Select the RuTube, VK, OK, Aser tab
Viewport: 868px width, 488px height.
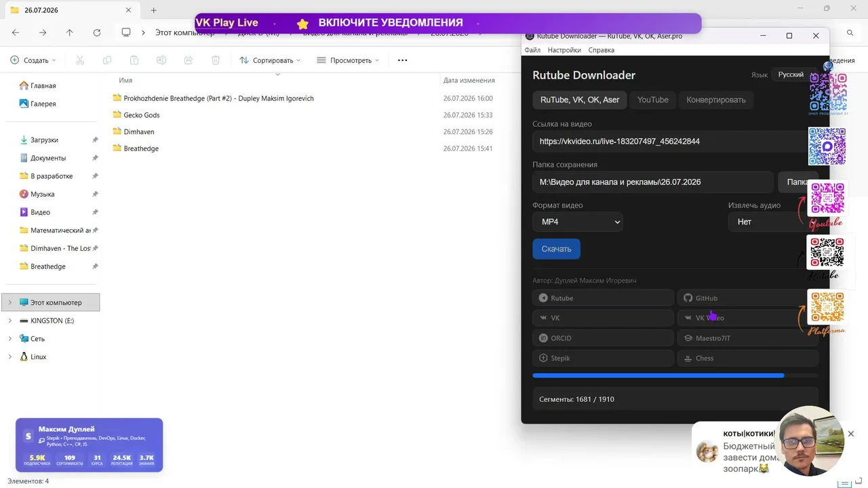pyautogui.click(x=580, y=100)
